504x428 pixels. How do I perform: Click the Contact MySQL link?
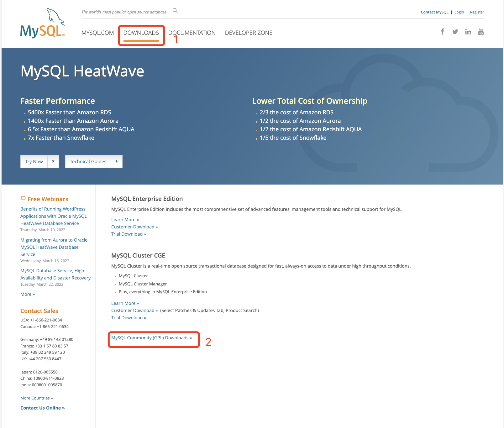[x=434, y=12]
